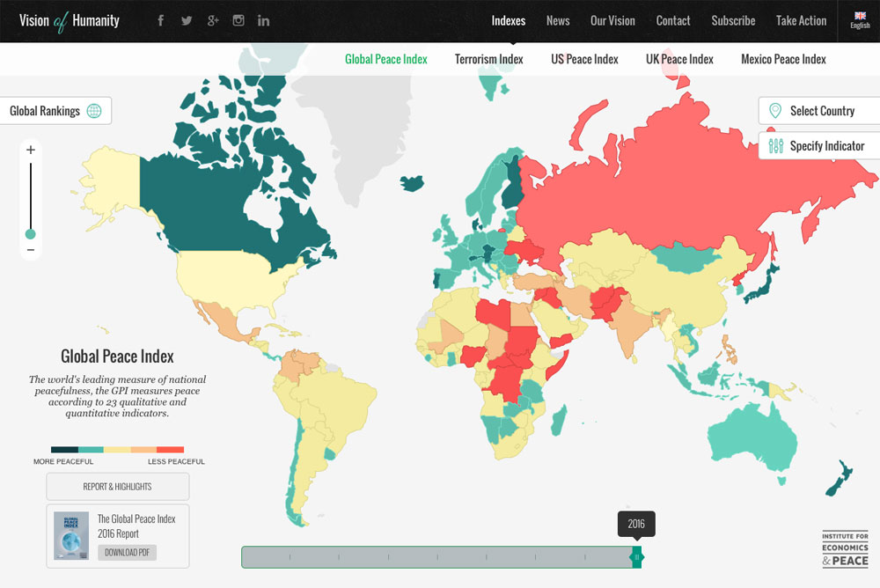
Task: Click The Global Peace Index 2016 Report text
Action: pyautogui.click(x=136, y=526)
